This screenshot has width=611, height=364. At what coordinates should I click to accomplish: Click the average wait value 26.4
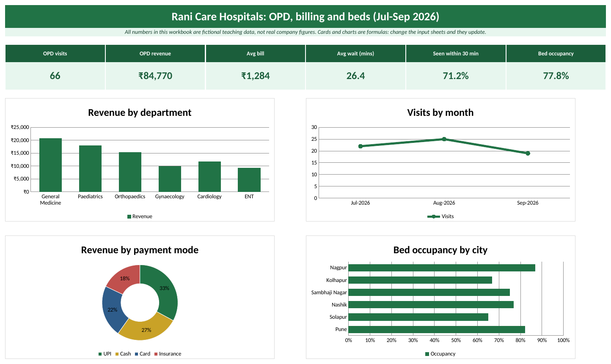point(355,76)
